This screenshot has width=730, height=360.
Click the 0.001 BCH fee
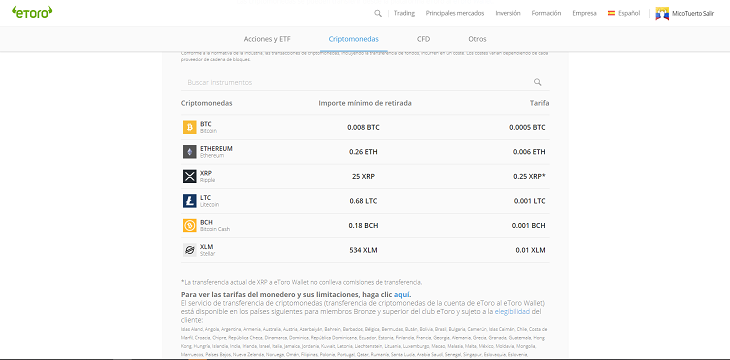coord(528,225)
